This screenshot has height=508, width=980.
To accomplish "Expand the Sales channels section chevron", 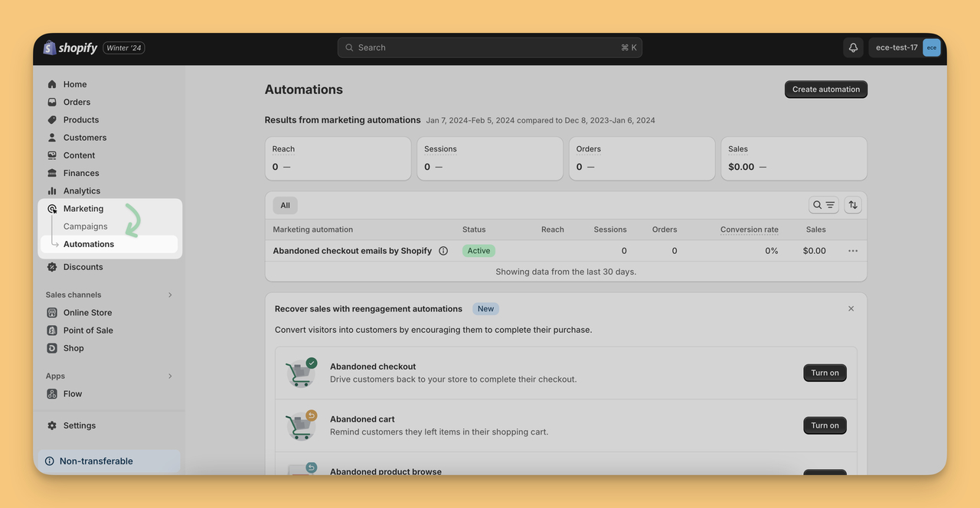I will point(170,295).
